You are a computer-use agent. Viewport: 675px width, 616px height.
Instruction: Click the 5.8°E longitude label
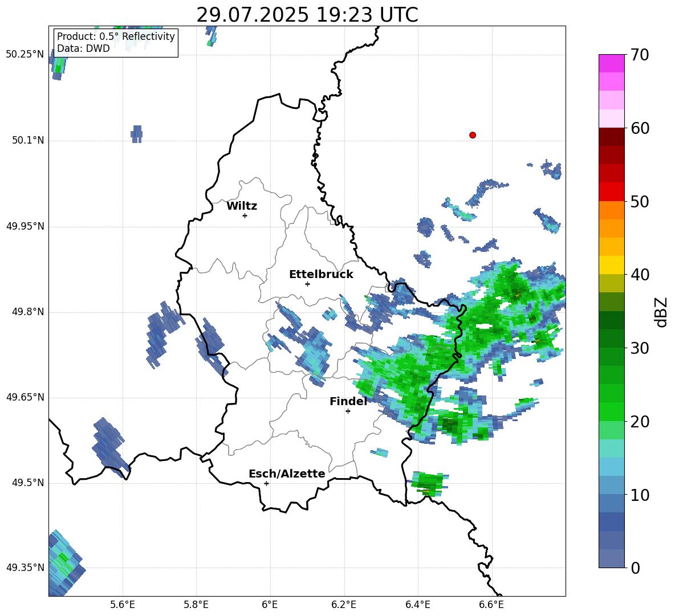pyautogui.click(x=196, y=605)
